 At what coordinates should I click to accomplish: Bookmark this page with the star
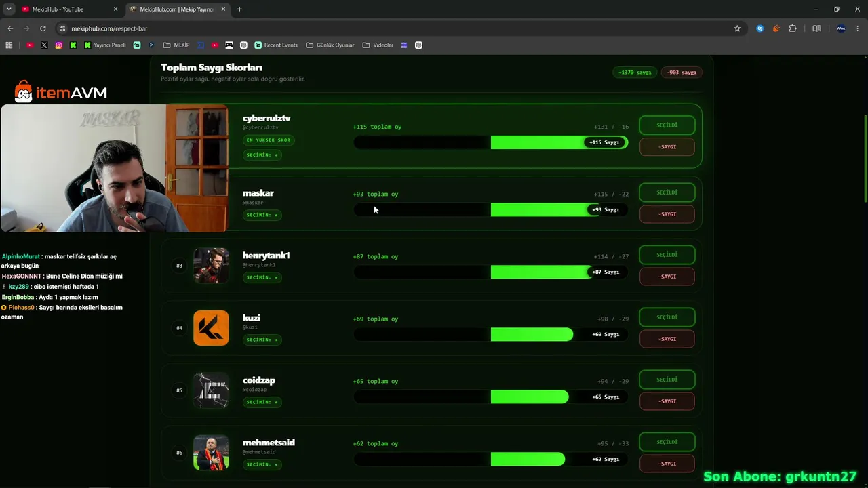tap(737, 28)
